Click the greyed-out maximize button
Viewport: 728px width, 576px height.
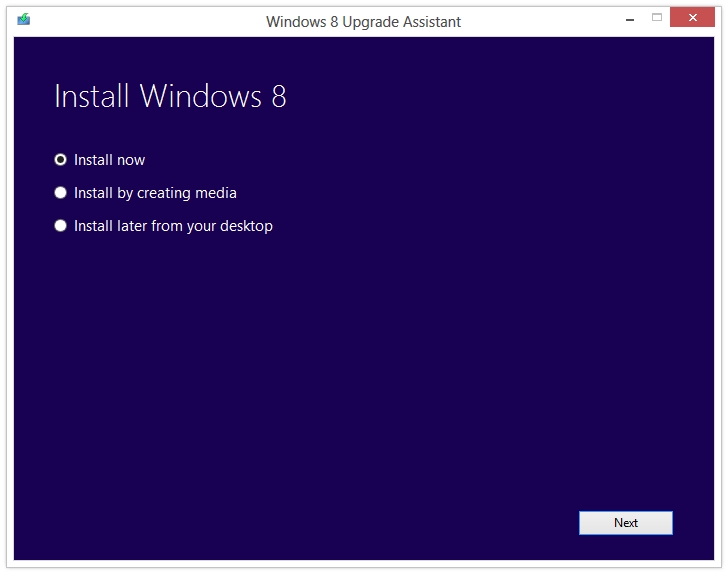pos(657,17)
